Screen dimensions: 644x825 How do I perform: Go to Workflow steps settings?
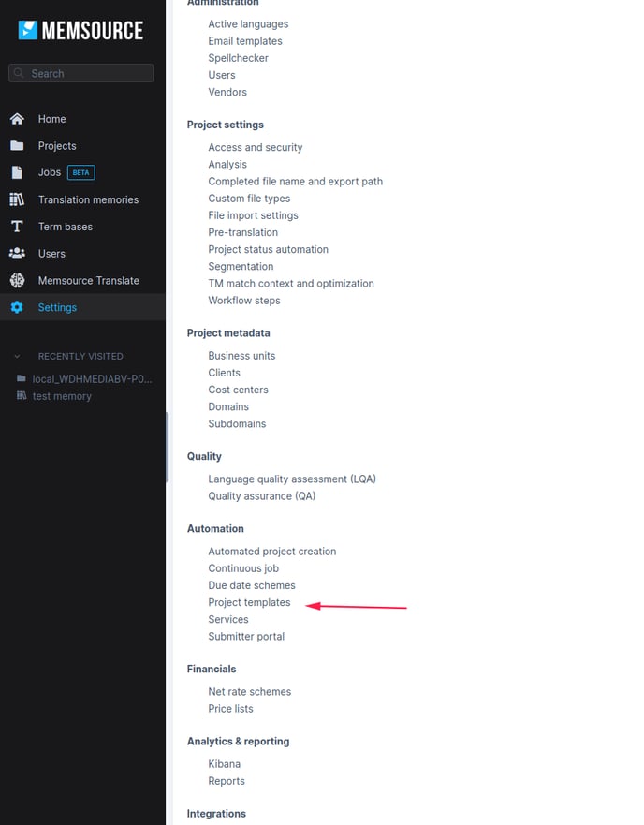pyautogui.click(x=244, y=301)
